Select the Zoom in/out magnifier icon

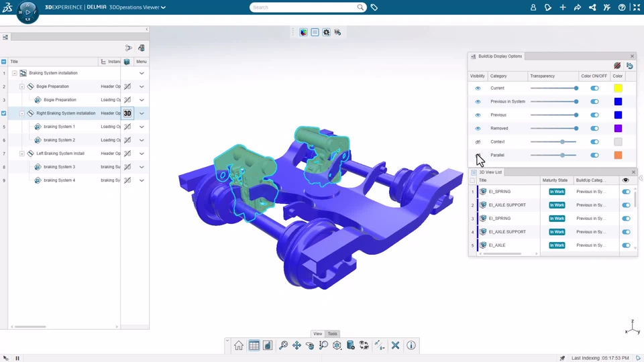pyautogui.click(x=323, y=346)
